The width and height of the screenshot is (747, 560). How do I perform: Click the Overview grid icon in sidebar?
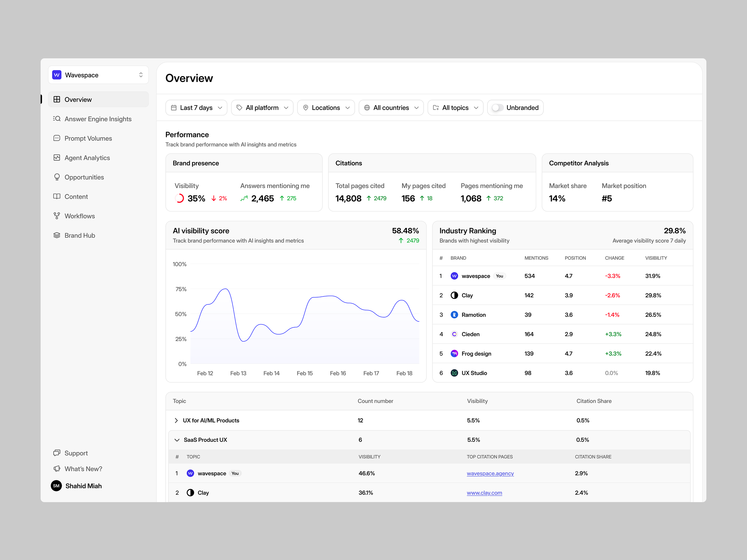pyautogui.click(x=57, y=100)
